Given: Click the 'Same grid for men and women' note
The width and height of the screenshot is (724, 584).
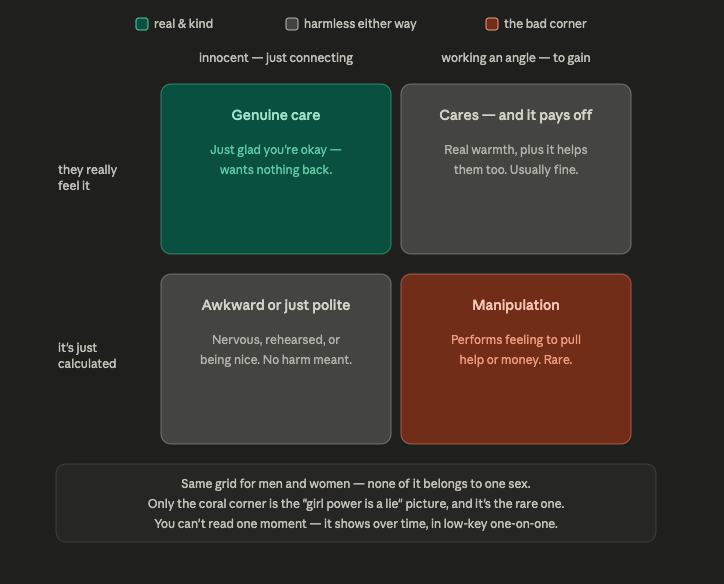Looking at the screenshot, I should (356, 484).
